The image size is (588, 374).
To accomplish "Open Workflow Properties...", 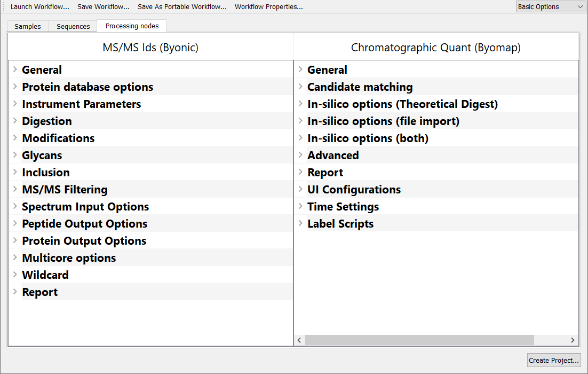I will click(269, 7).
